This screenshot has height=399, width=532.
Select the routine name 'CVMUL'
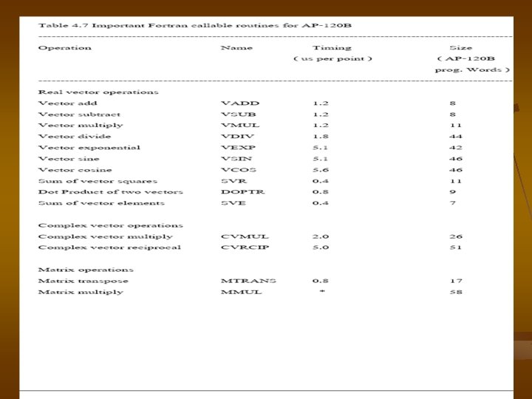coord(245,236)
